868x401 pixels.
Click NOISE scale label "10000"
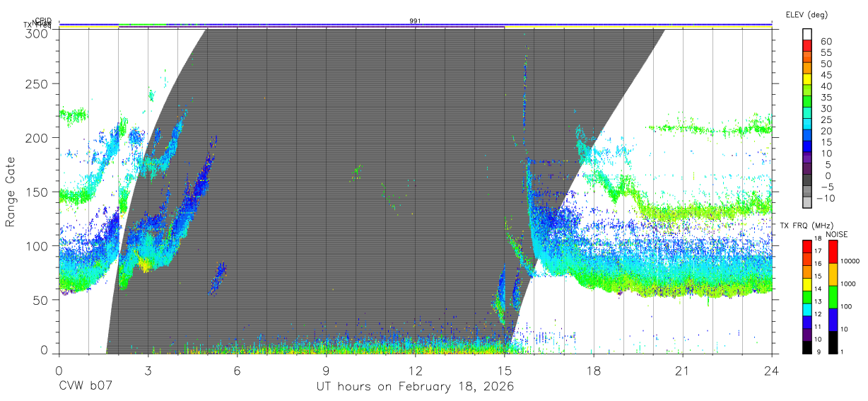coord(849,261)
